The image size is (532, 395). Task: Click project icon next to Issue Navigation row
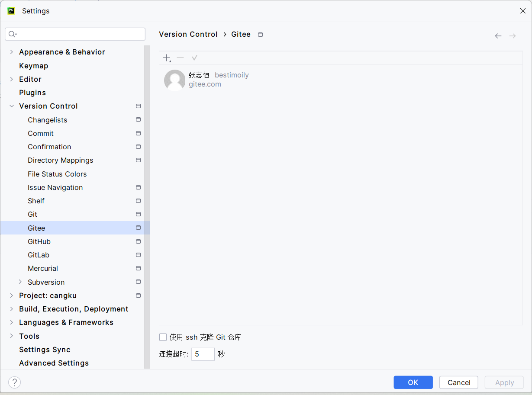click(x=139, y=187)
